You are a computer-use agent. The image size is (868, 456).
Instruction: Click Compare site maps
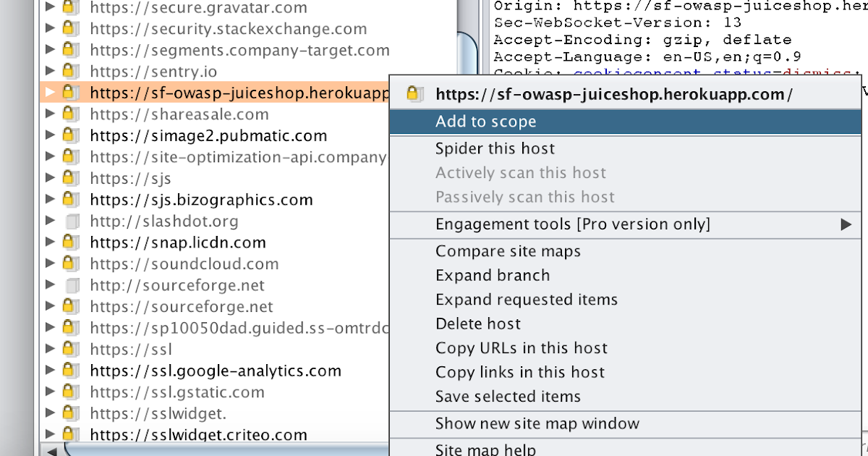tap(508, 251)
